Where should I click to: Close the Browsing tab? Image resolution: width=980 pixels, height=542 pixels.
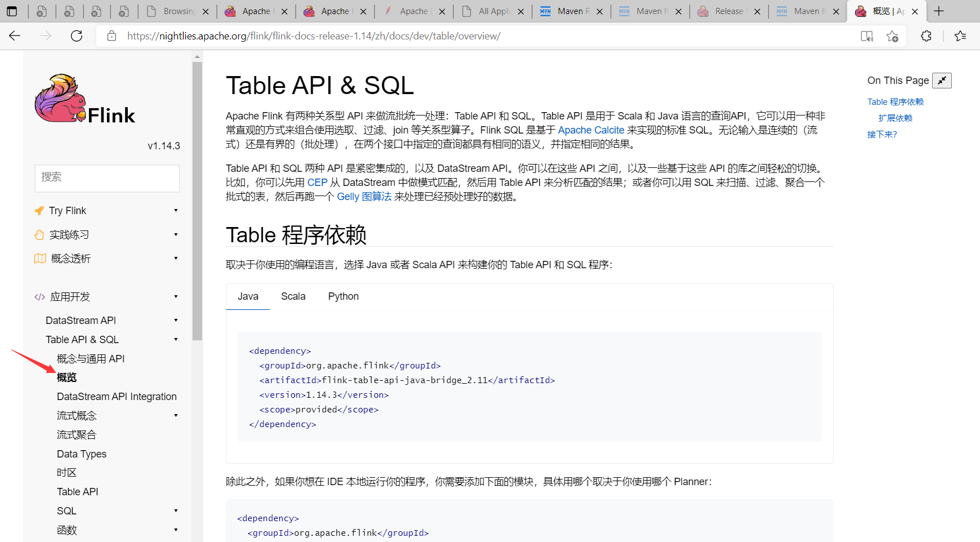tap(205, 11)
